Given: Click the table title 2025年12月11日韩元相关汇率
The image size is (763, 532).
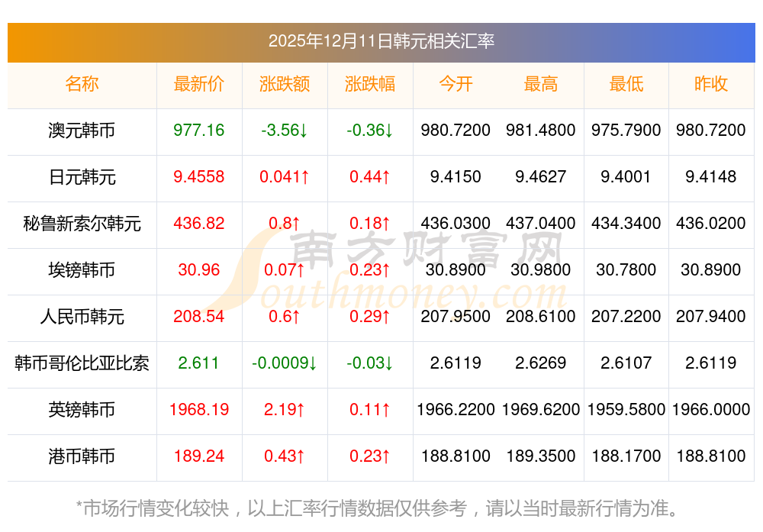Looking at the screenshot, I should (381, 41).
